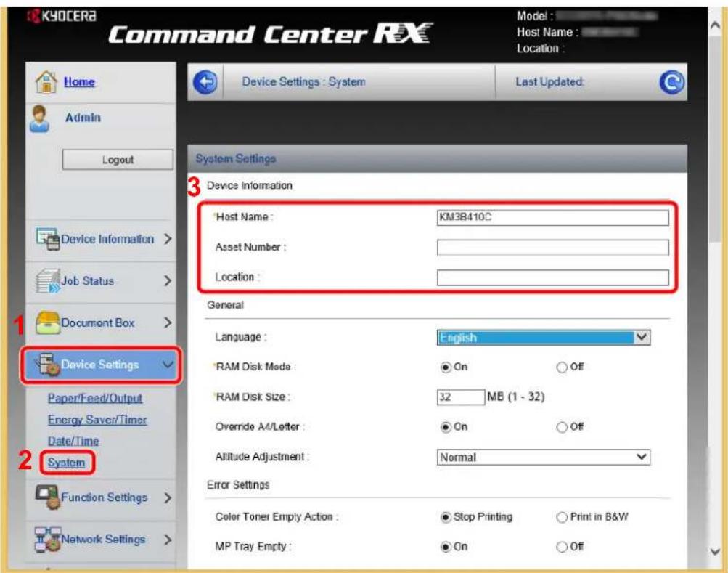Viewport: 728px width, 573px height.
Task: Open Document Box menu item
Action: [x=101, y=324]
